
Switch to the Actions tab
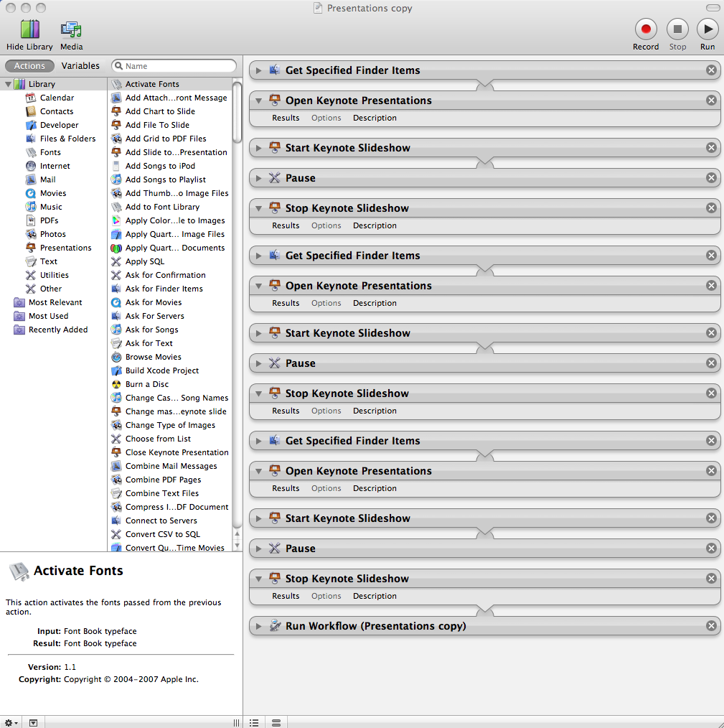coord(30,66)
